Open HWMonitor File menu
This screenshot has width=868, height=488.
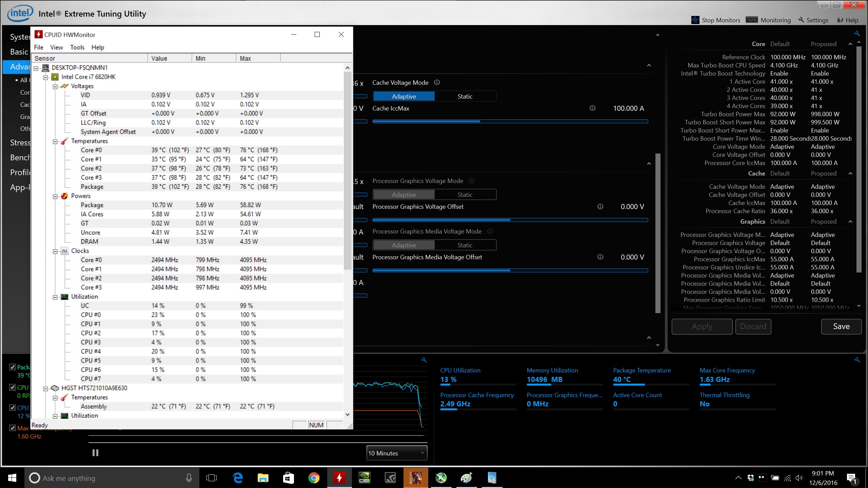39,47
